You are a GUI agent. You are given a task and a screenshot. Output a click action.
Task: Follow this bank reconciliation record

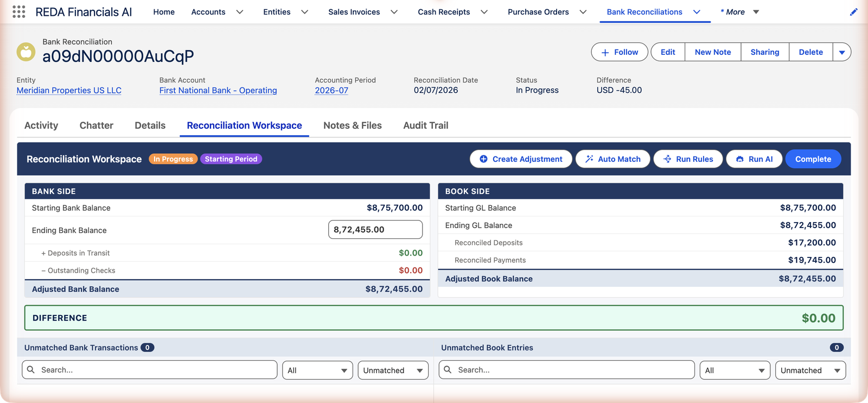click(x=620, y=52)
